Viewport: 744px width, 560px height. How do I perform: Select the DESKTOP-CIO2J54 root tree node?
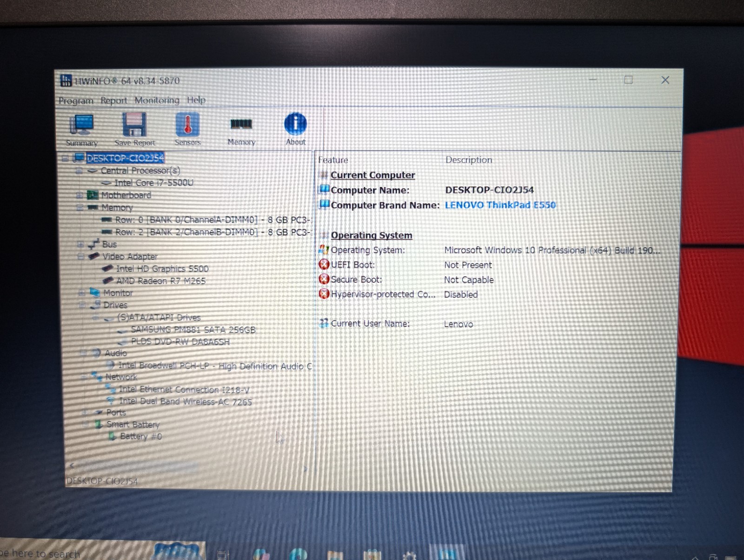tap(126, 158)
